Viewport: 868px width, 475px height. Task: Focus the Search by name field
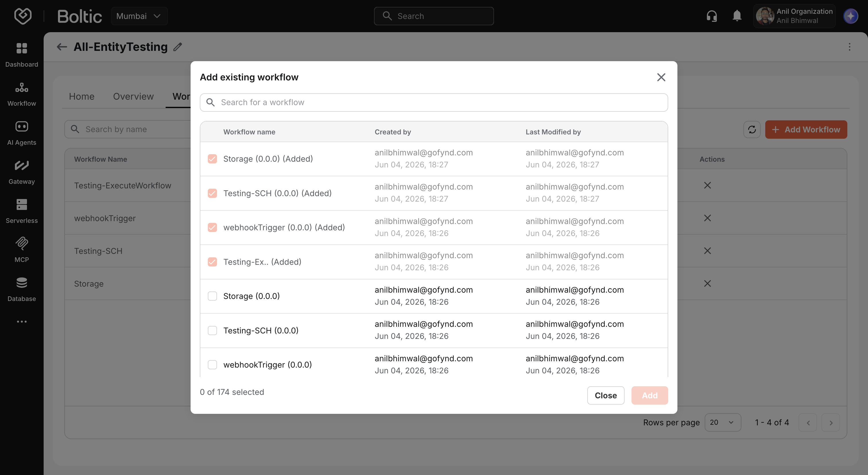click(x=128, y=130)
